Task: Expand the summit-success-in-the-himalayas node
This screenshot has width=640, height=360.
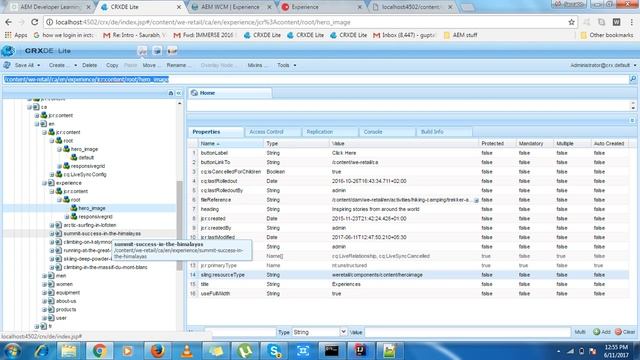Action: point(52,233)
